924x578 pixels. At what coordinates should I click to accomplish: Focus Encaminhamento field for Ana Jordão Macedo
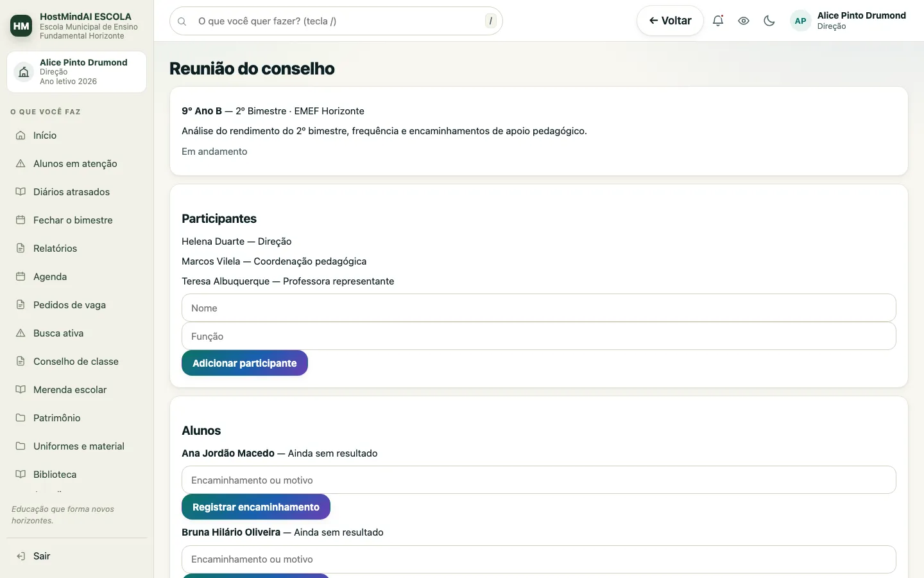(x=538, y=480)
